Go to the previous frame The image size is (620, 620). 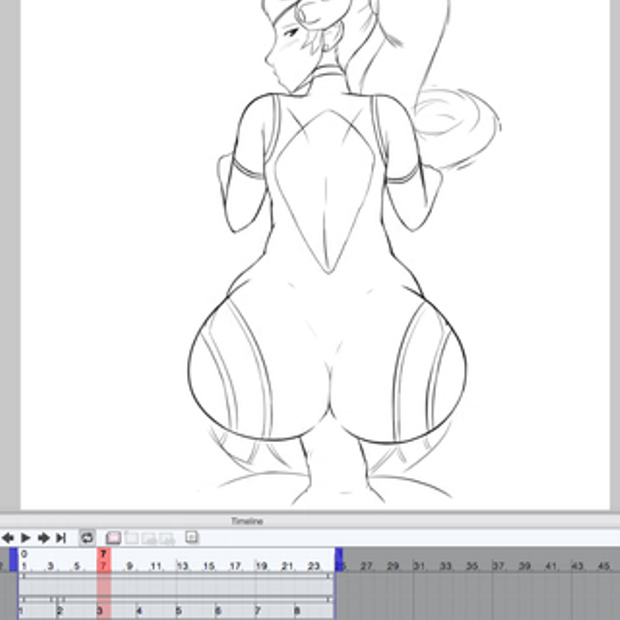tap(8, 538)
